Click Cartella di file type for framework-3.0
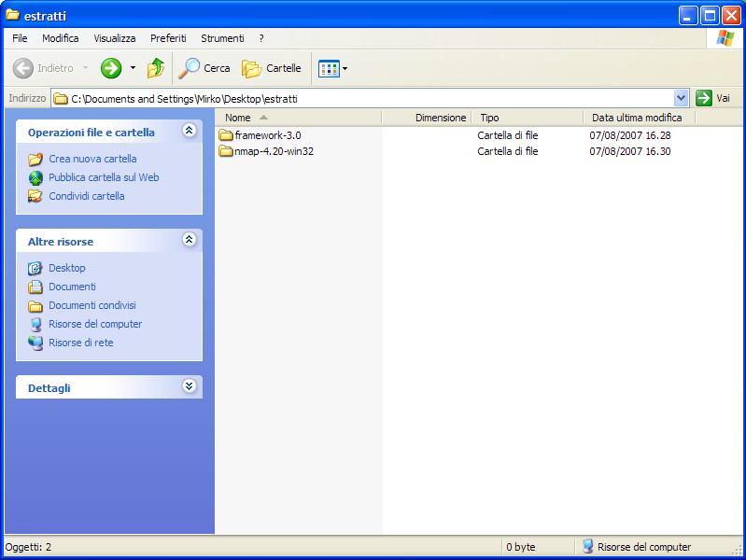The image size is (746, 560). [x=508, y=135]
